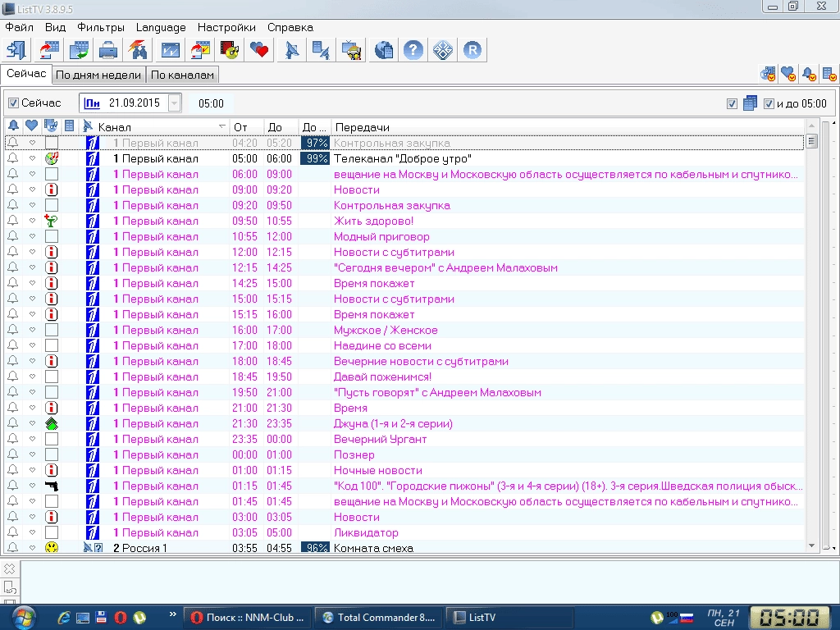840x630 pixels.
Task: Click the blue window with checkmarks icon
Action: coord(171,50)
